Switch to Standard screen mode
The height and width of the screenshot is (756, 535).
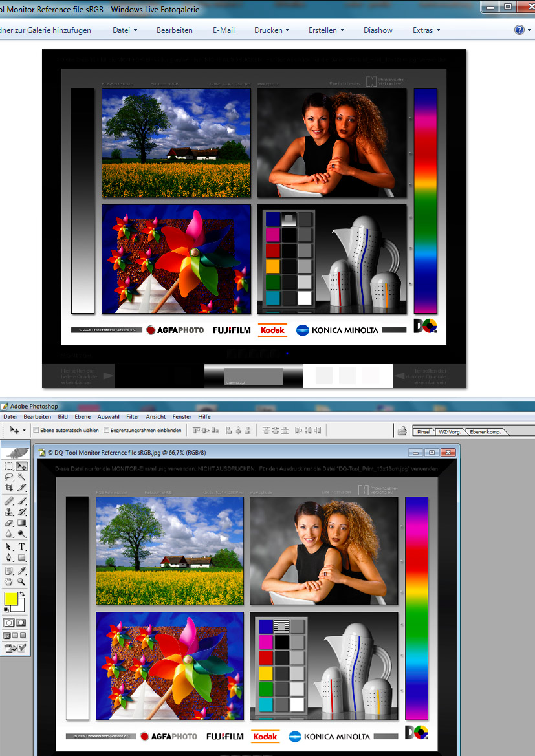(7, 636)
